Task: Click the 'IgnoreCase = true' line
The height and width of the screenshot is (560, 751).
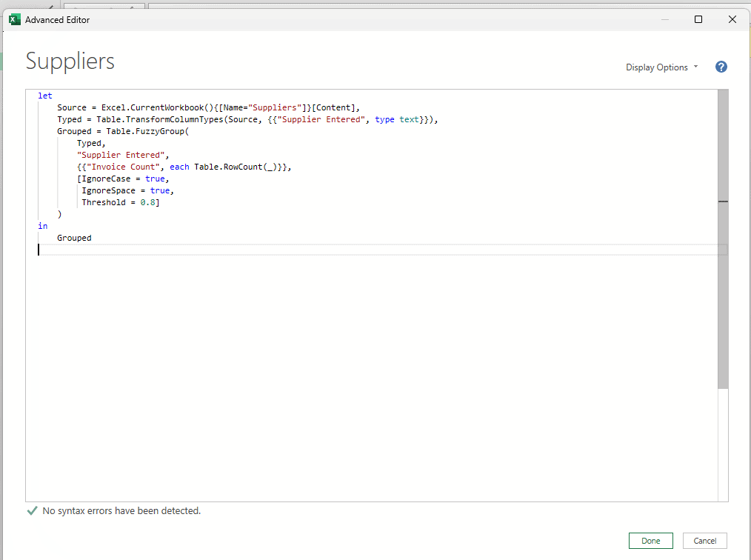Action: point(123,179)
